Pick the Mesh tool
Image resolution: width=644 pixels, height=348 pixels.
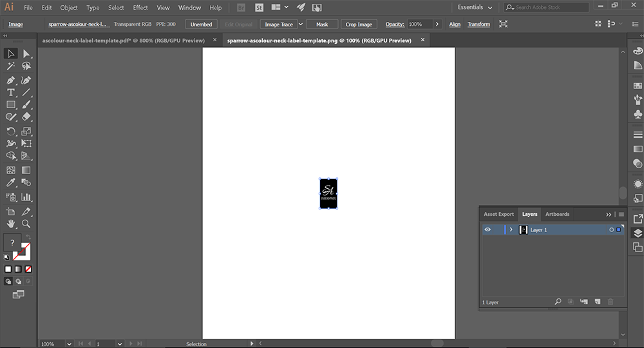(x=11, y=170)
